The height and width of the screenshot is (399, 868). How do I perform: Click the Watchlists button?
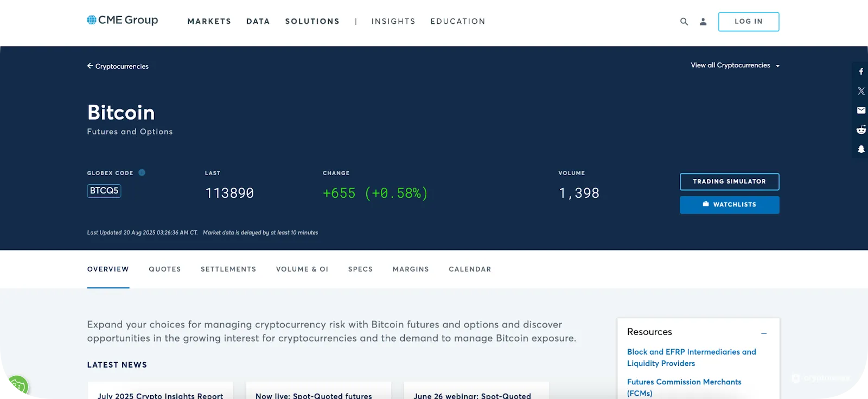pos(730,205)
